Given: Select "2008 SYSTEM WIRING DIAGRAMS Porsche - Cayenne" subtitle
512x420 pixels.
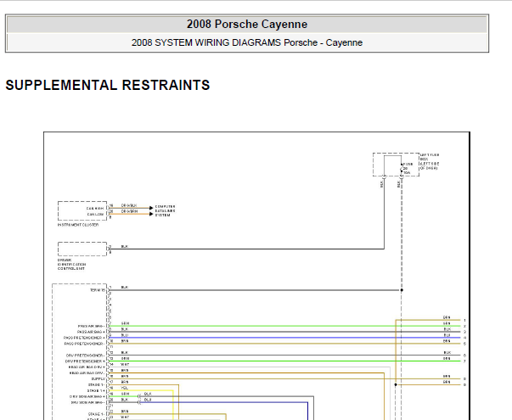Looking at the screenshot, I should click(247, 42).
